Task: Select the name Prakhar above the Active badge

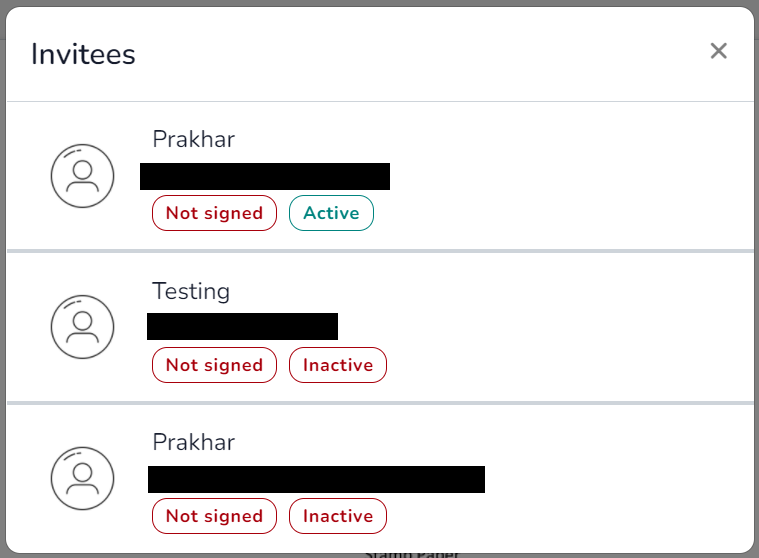Action: [194, 139]
